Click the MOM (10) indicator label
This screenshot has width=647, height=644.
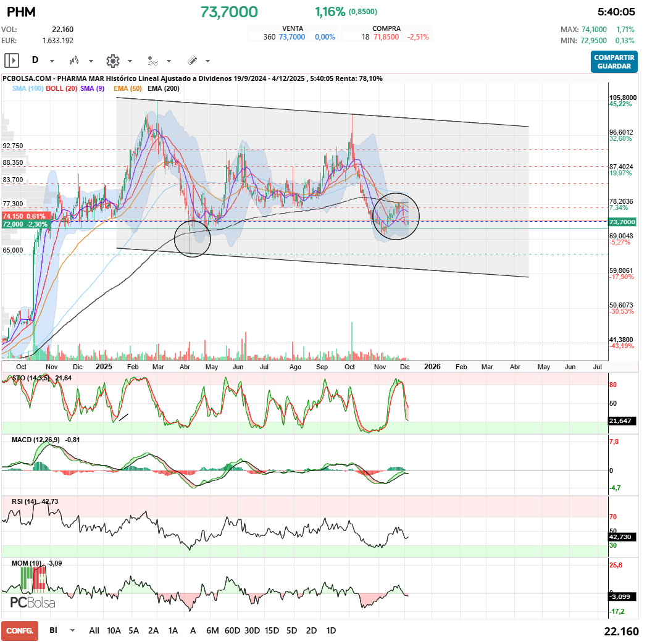pyautogui.click(x=27, y=563)
